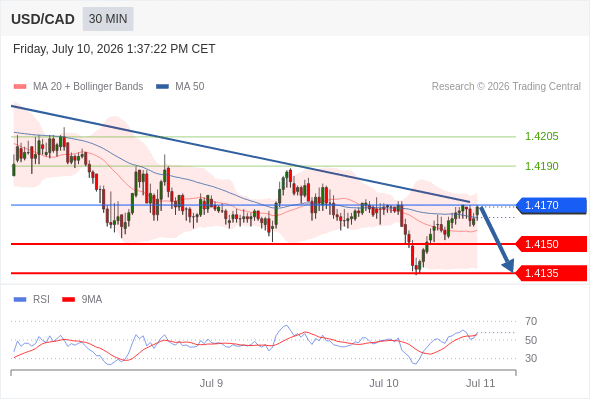590x400 pixels.
Task: Click the red 1.4150 support price tag
Action: pyautogui.click(x=552, y=244)
